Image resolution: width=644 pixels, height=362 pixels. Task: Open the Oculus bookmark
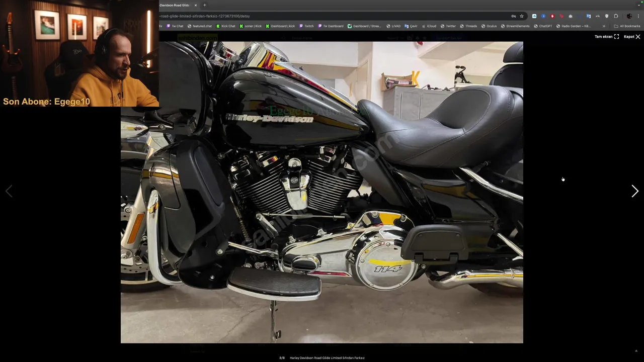pos(489,26)
